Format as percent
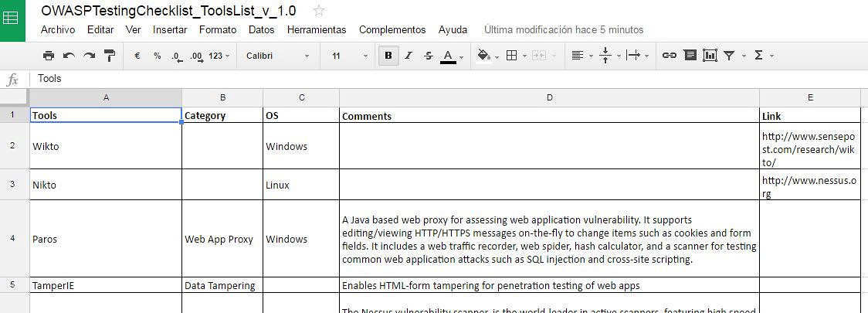 tap(158, 56)
